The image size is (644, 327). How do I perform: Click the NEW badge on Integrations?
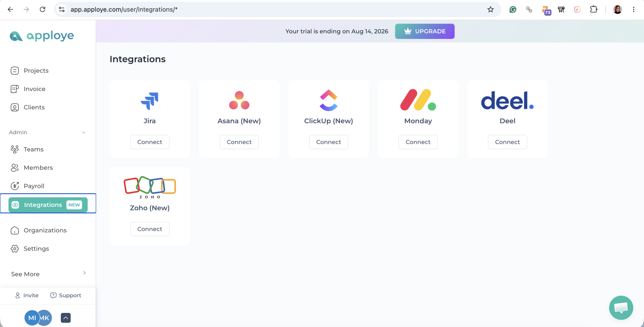74,205
